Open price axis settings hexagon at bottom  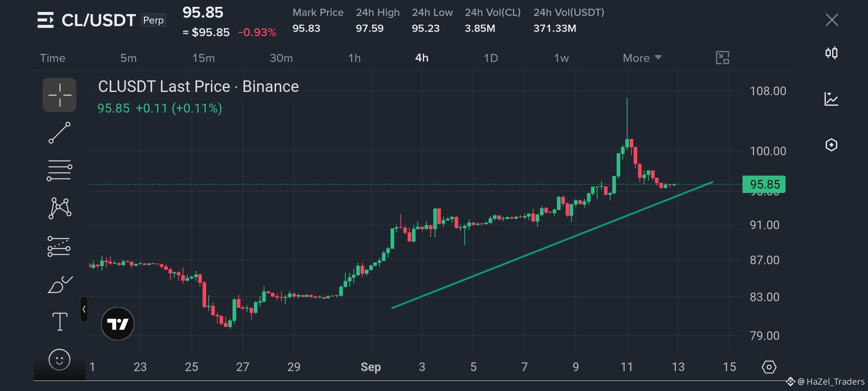point(769,367)
